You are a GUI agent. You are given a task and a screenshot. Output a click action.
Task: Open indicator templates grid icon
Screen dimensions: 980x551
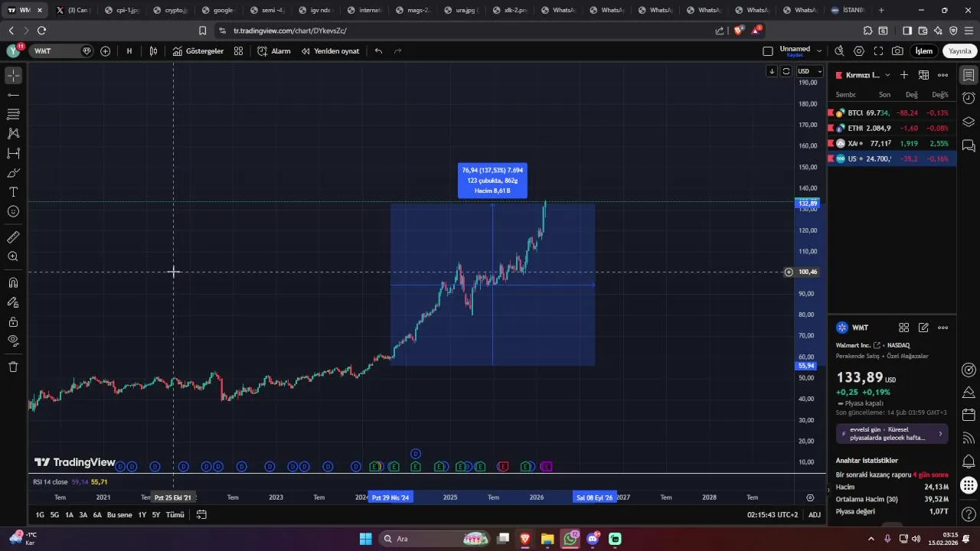click(x=238, y=51)
